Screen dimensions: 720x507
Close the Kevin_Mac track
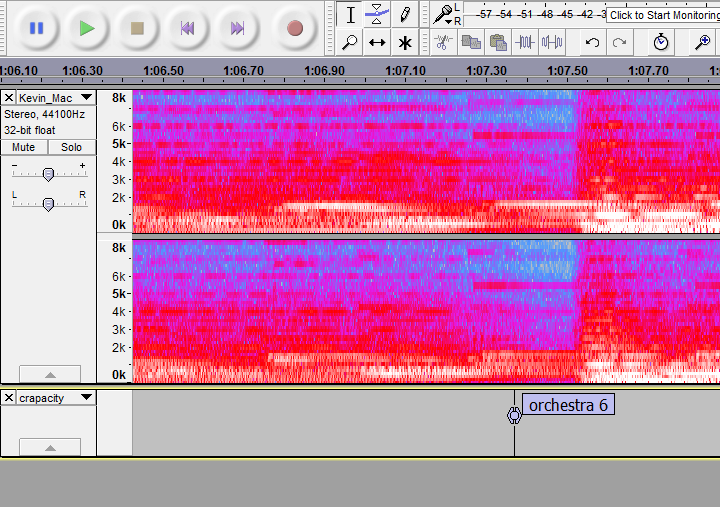click(x=9, y=97)
